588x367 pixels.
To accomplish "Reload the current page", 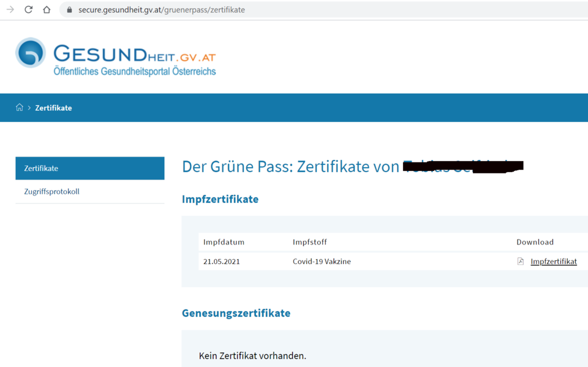I will click(28, 10).
